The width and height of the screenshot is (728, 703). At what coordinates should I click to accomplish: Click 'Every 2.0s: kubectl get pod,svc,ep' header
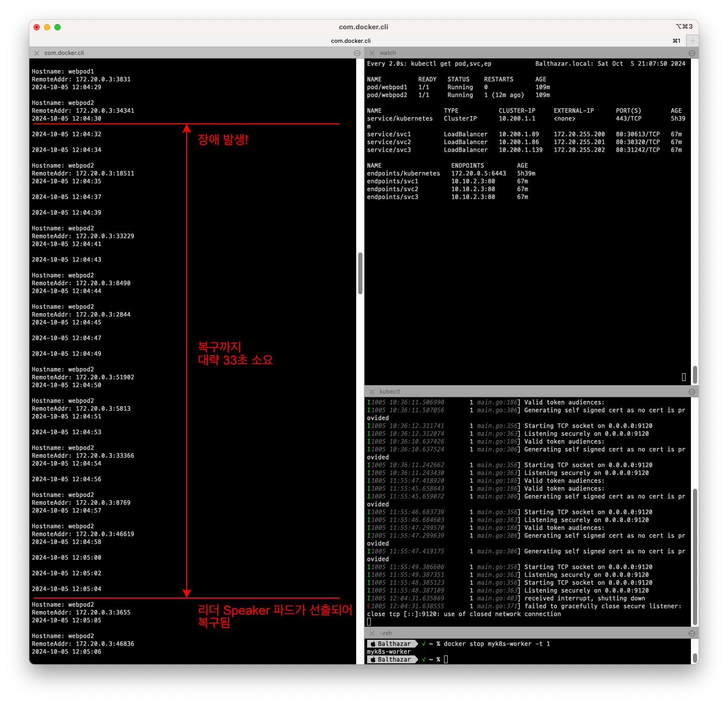tap(429, 64)
